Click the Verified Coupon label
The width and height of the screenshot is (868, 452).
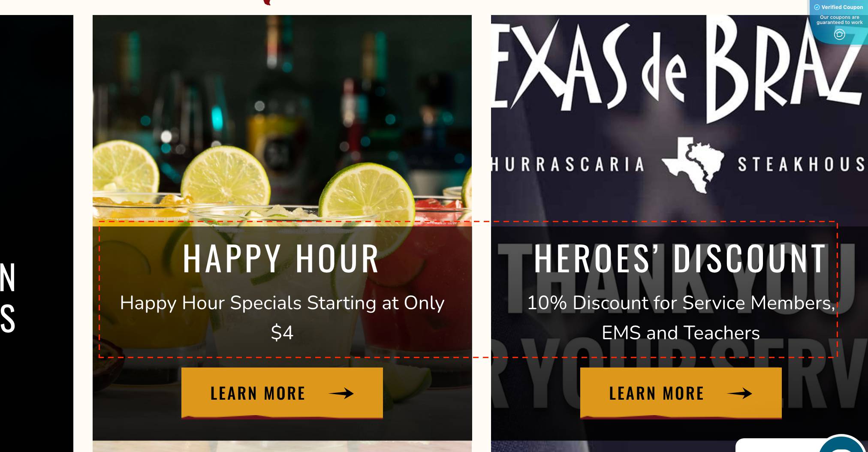click(x=842, y=7)
